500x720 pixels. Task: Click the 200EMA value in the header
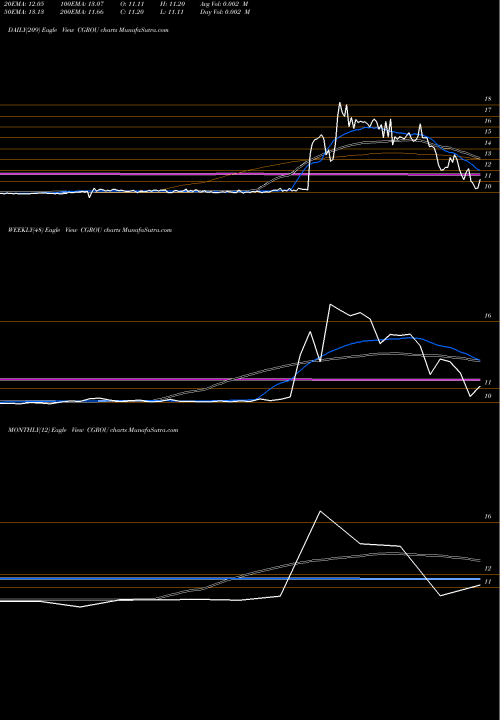81,12
